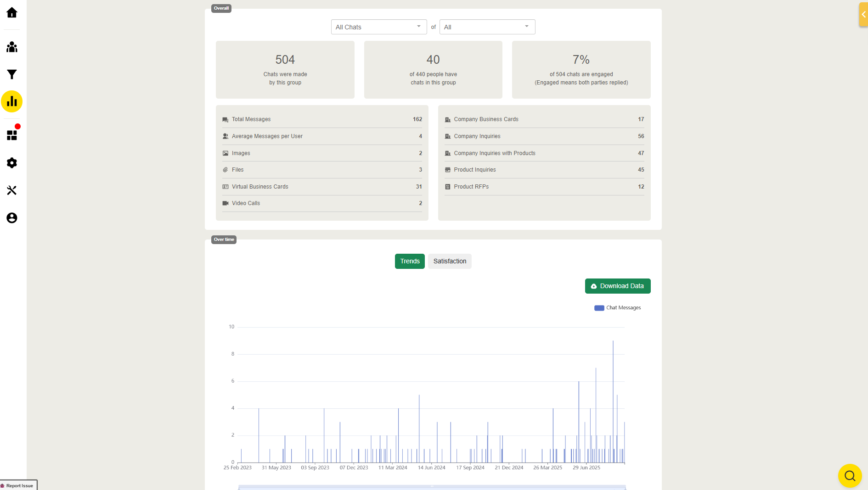Open the dashboard widgets icon with red dot
The height and width of the screenshot is (490, 868).
[x=12, y=135]
